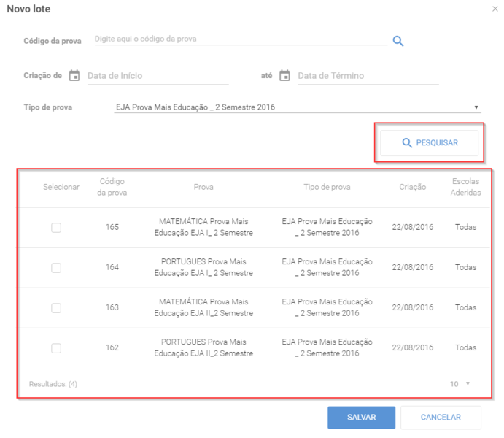Click the Salvar button
Image resolution: width=504 pixels, height=438 pixels.
point(361,418)
